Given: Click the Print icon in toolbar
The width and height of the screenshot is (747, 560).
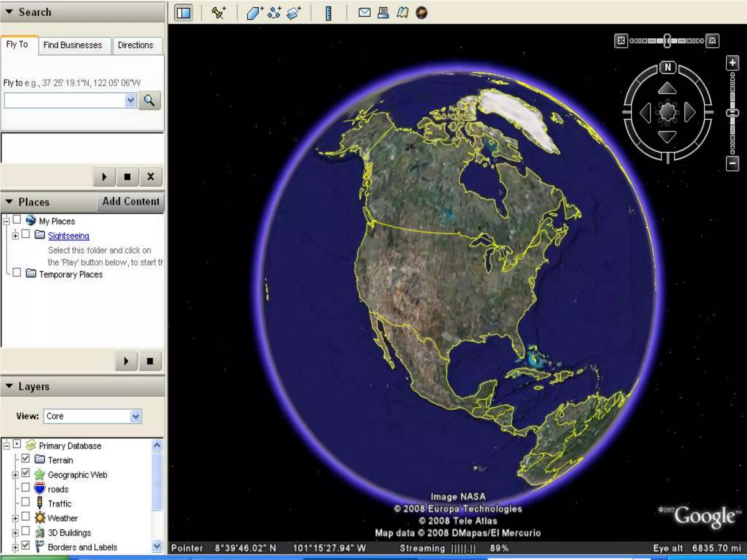Looking at the screenshot, I should 383,13.
